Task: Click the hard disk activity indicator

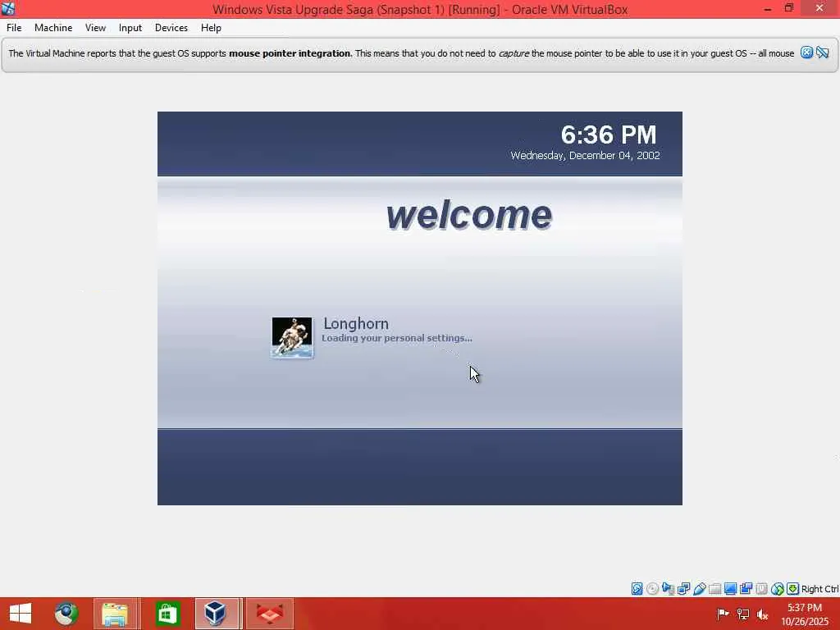Action: [637, 589]
